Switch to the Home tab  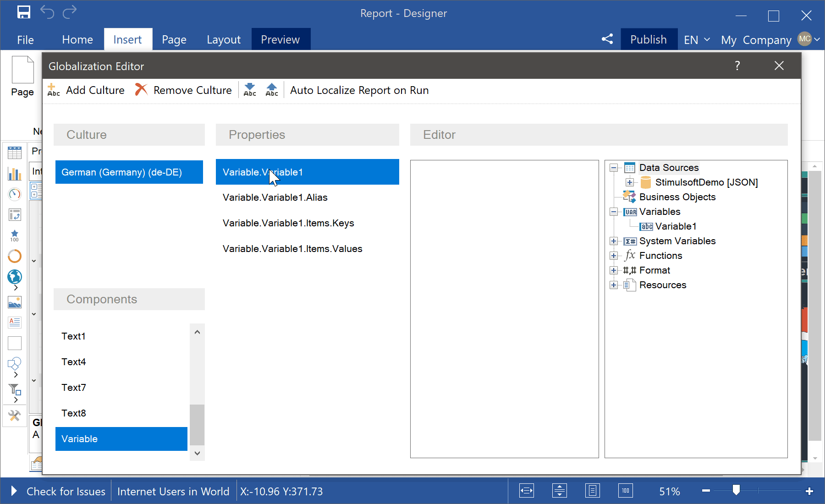click(x=77, y=40)
